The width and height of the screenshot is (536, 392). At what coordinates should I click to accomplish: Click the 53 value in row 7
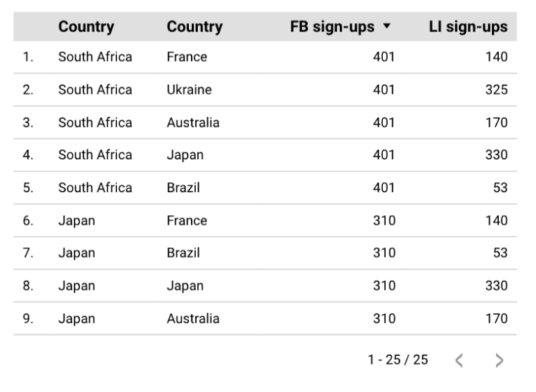(500, 253)
